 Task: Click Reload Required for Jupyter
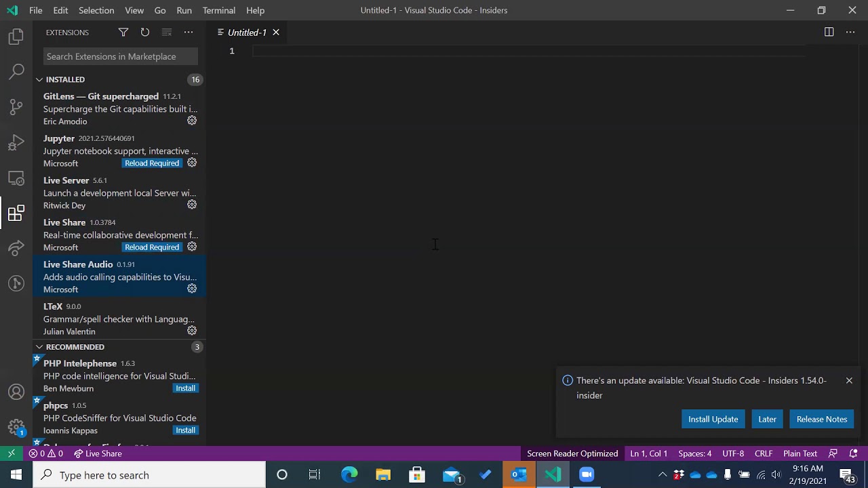152,163
